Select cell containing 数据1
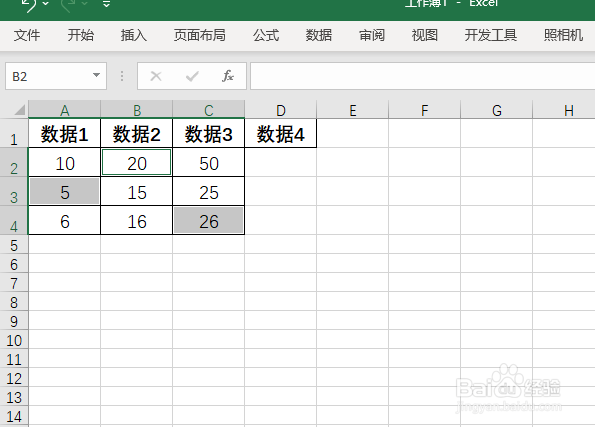The width and height of the screenshot is (595, 427). [65, 134]
